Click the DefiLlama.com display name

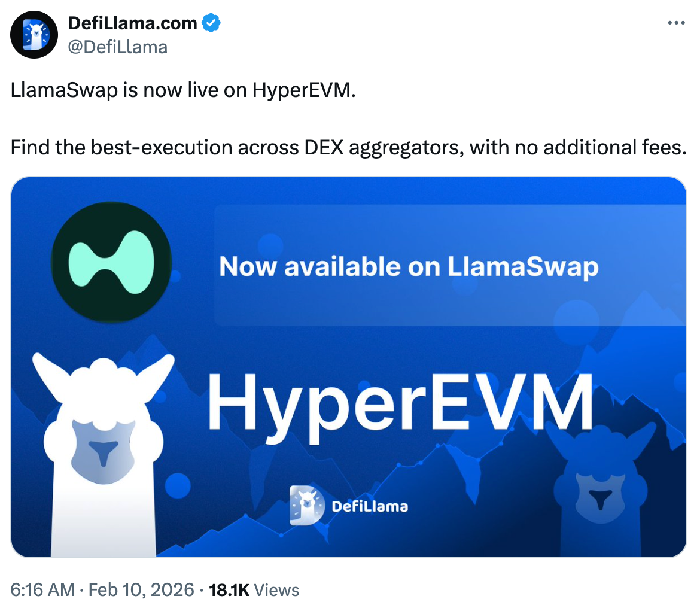pos(132,23)
